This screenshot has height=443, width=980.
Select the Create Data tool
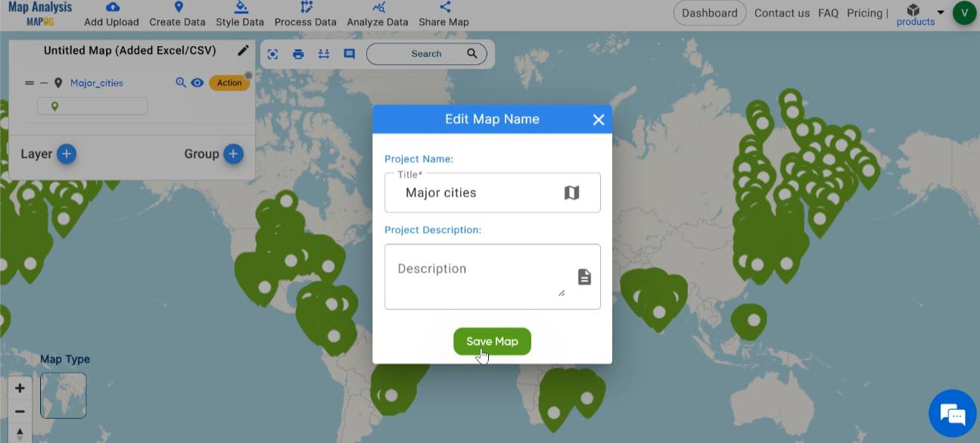[177, 14]
